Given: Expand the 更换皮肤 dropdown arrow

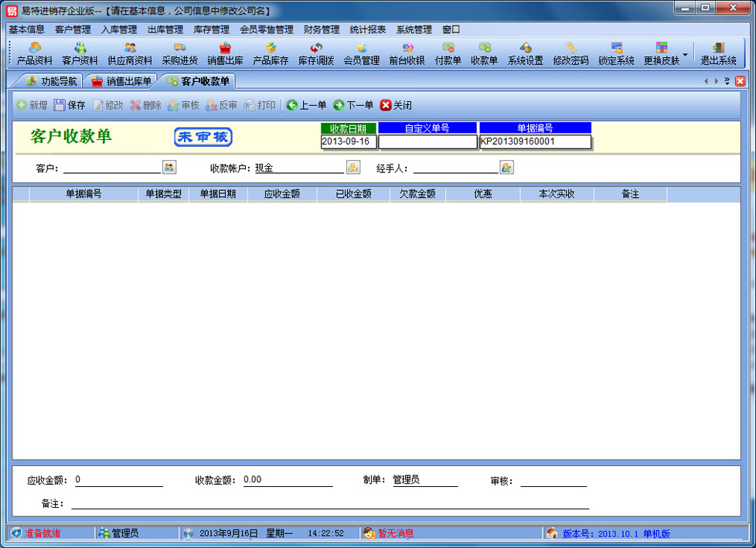Looking at the screenshot, I should (685, 54).
